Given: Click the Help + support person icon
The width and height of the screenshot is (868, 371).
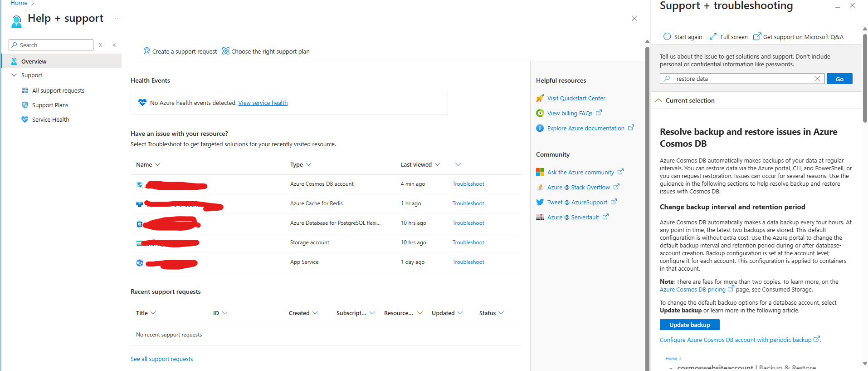Looking at the screenshot, I should coord(17,21).
